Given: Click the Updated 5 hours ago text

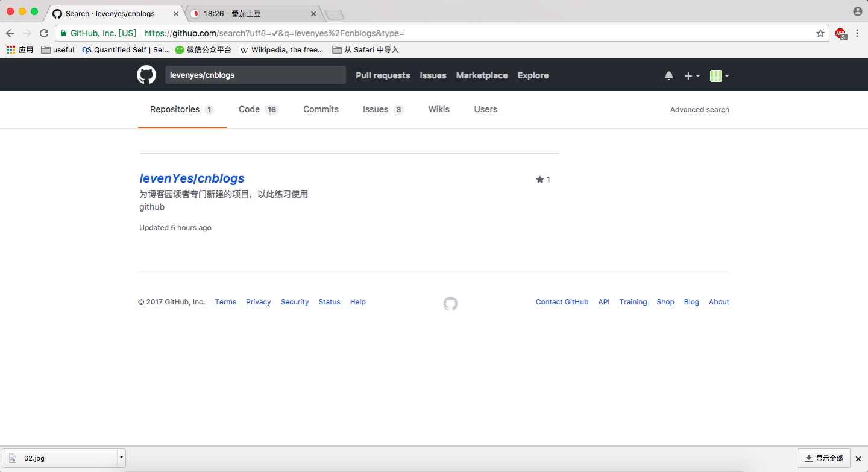Looking at the screenshot, I should pos(175,228).
